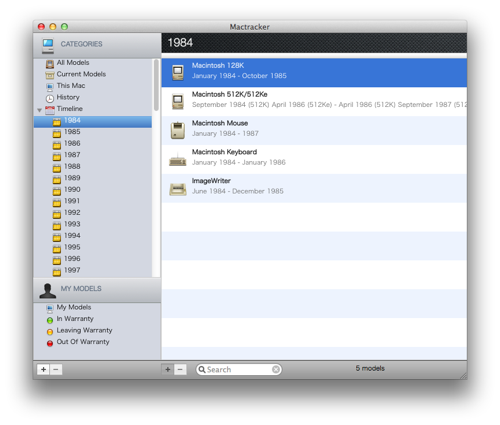Select the 1994 timeline year
Screen dimensions: 500x425
click(x=72, y=235)
